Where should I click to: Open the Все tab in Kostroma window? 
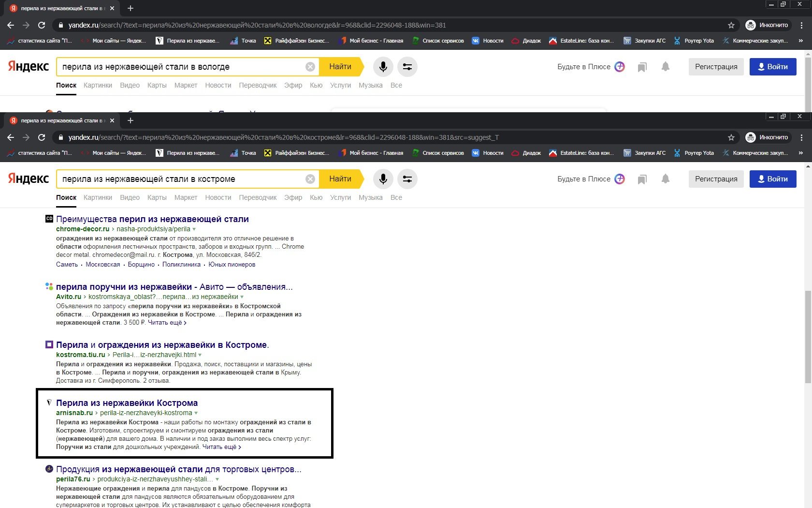click(396, 197)
